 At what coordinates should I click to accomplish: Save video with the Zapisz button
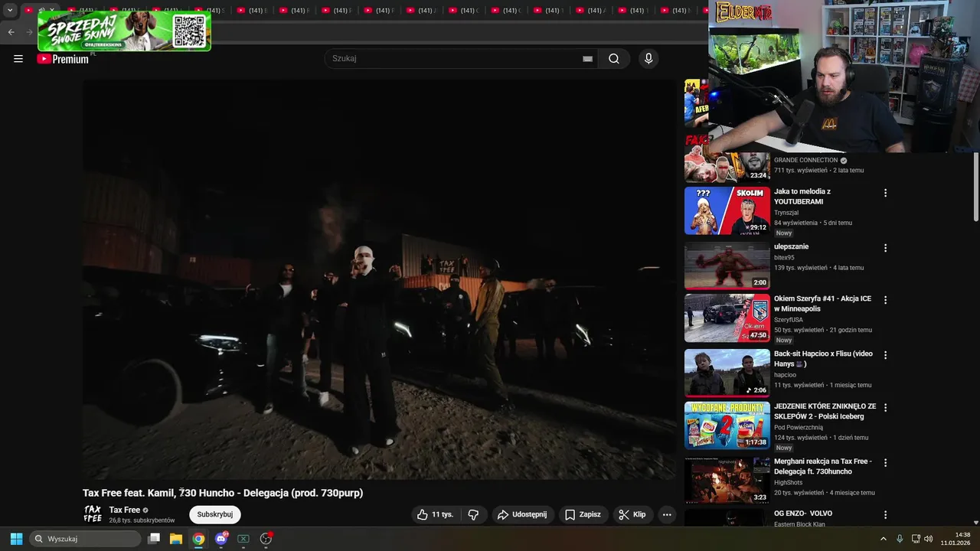(x=583, y=515)
